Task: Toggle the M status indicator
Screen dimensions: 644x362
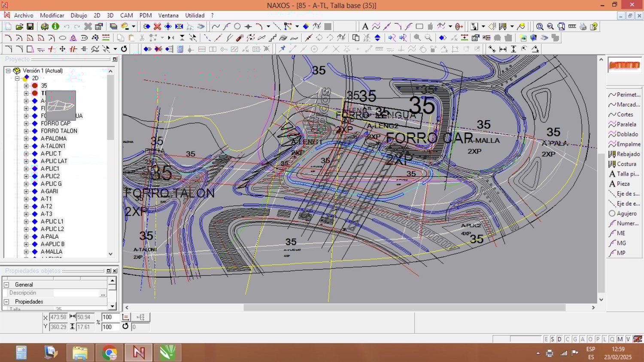Action: (620, 339)
